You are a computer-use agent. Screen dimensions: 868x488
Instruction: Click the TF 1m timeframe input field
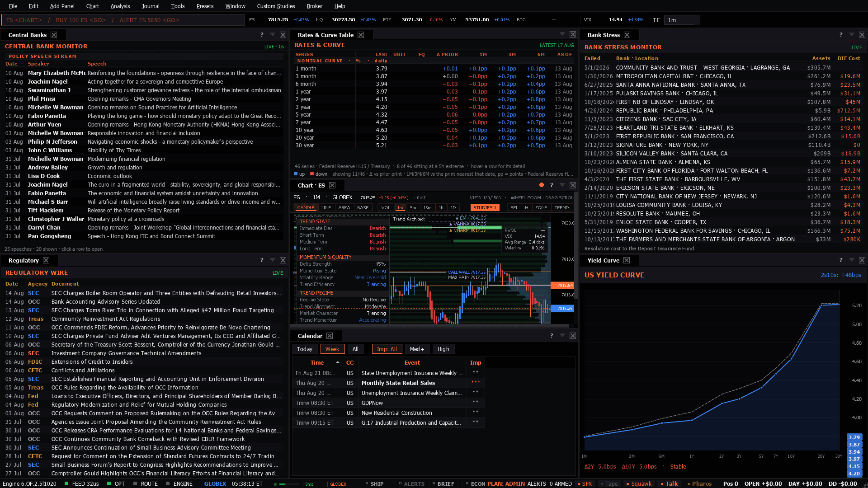click(682, 20)
